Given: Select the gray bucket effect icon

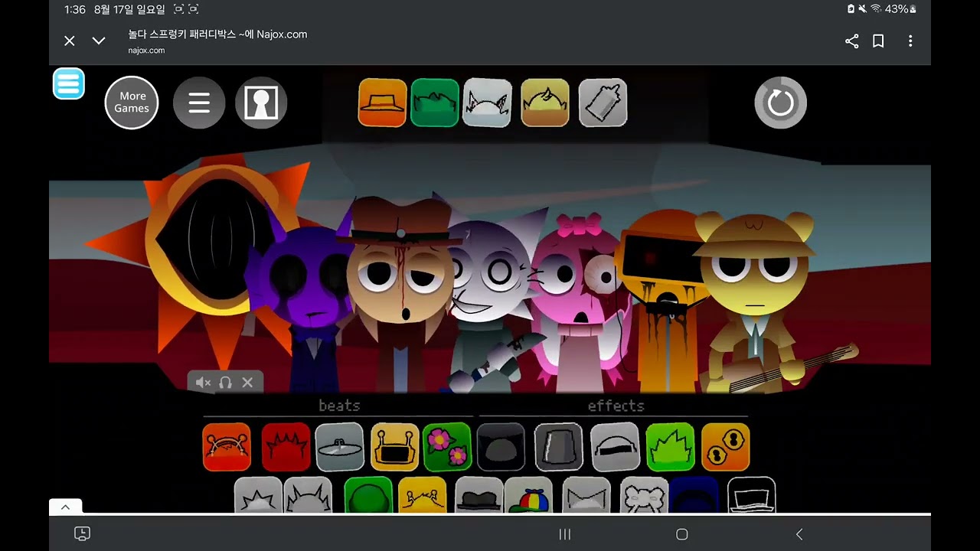Looking at the screenshot, I should coord(558,447).
